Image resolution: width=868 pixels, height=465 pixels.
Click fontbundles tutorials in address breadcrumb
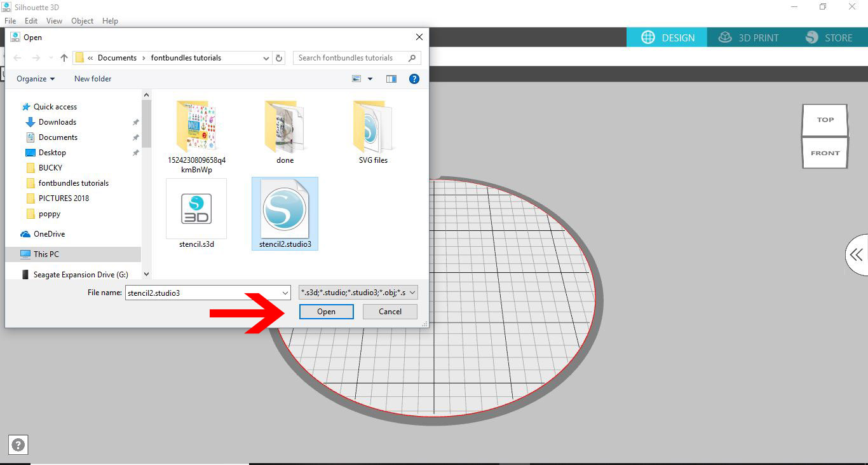point(186,58)
